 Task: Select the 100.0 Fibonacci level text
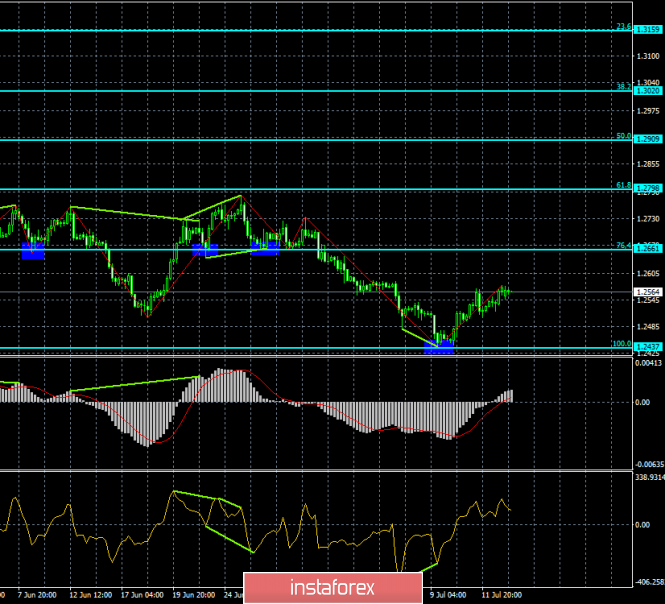(622, 344)
